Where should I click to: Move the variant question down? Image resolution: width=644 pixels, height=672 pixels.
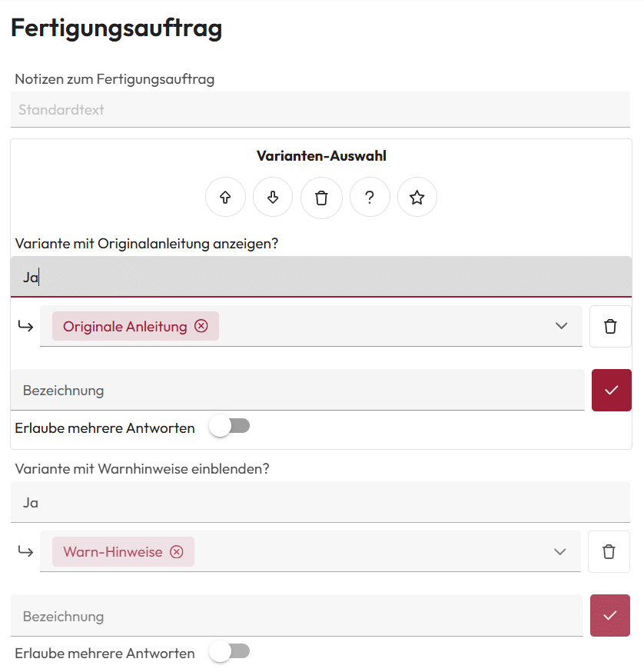click(x=273, y=197)
